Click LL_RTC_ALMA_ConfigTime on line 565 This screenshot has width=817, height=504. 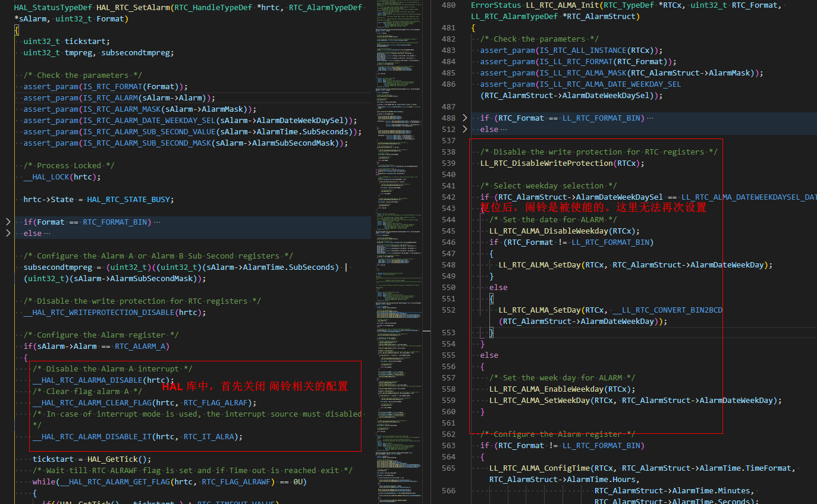click(540, 468)
